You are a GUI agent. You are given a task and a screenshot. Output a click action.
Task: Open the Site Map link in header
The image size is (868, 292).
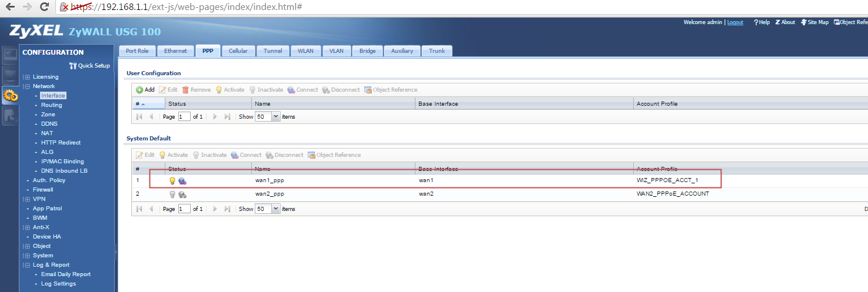pos(815,22)
